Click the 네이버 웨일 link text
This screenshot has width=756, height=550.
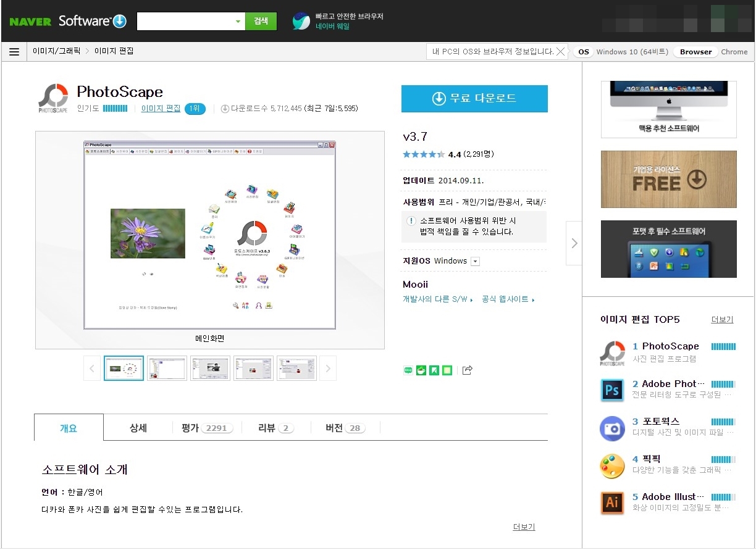[332, 27]
